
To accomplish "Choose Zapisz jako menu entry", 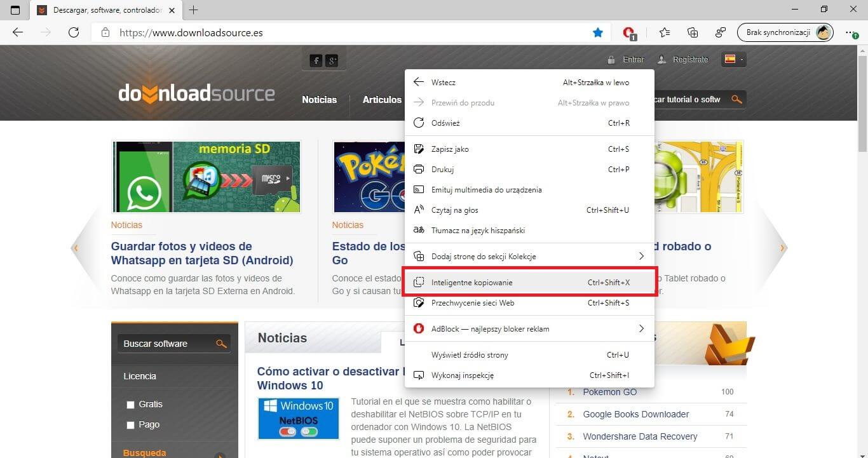I will pyautogui.click(x=529, y=149).
